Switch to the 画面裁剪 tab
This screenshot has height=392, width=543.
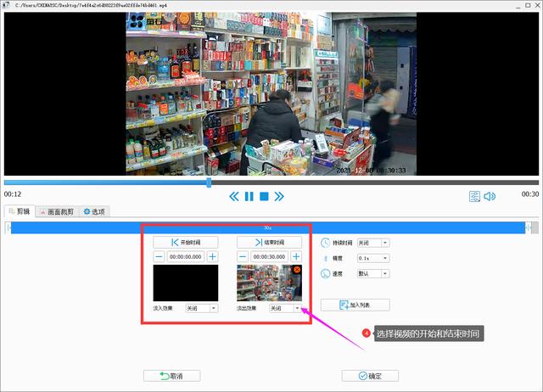pyautogui.click(x=56, y=211)
